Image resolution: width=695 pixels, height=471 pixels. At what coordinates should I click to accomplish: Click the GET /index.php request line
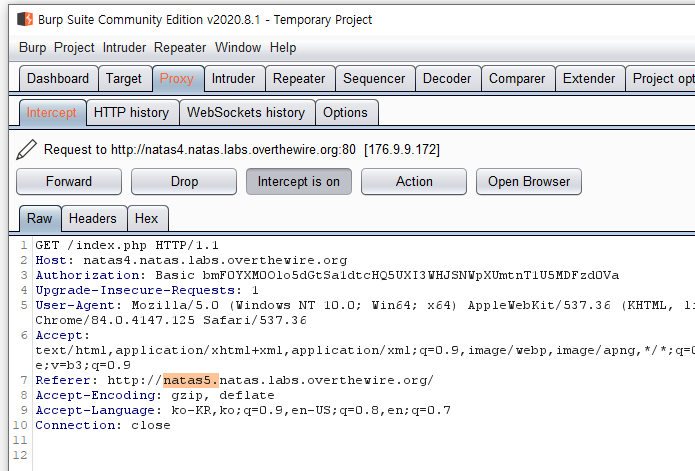127,245
